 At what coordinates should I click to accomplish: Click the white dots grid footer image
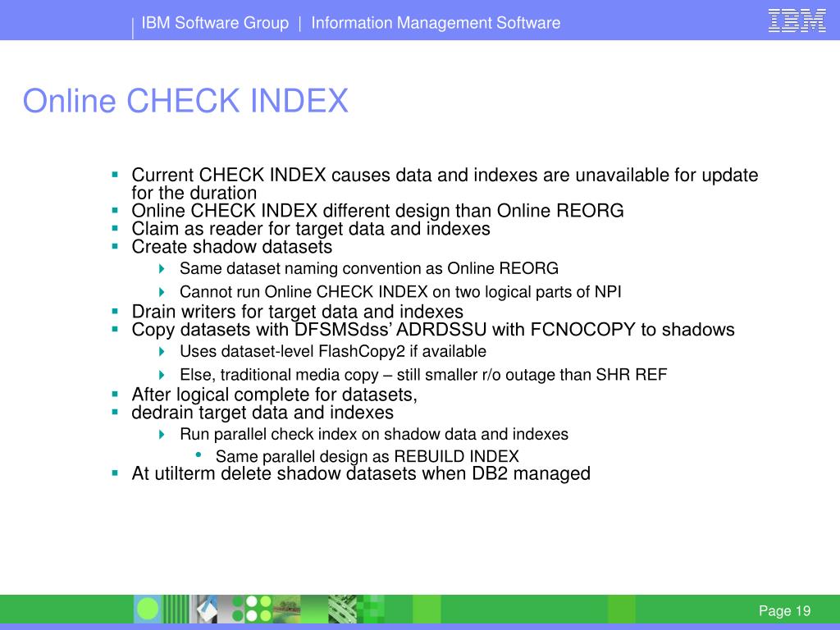coord(252,609)
